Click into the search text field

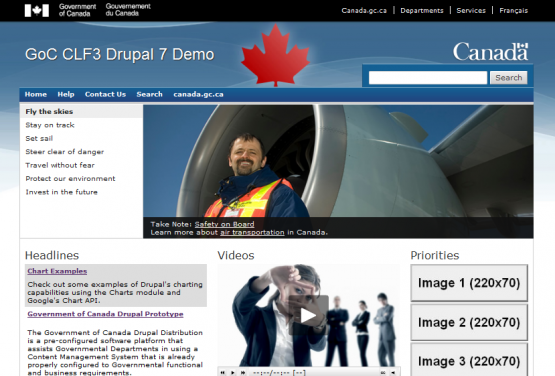coord(428,78)
